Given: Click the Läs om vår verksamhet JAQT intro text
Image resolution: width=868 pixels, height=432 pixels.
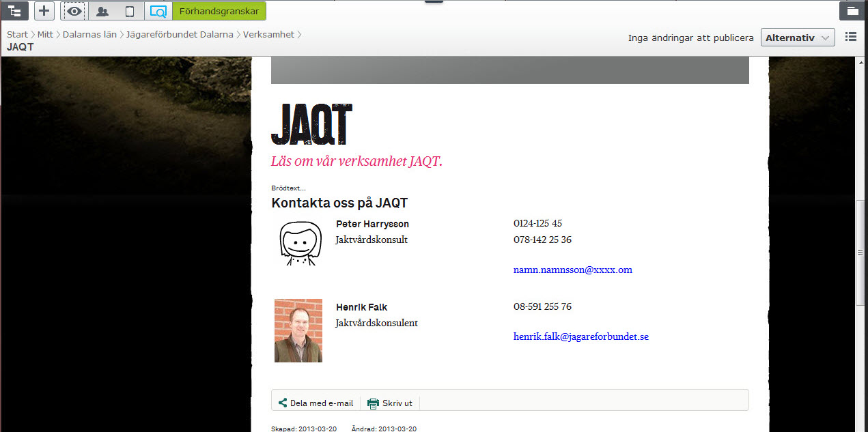Looking at the screenshot, I should 356,161.
